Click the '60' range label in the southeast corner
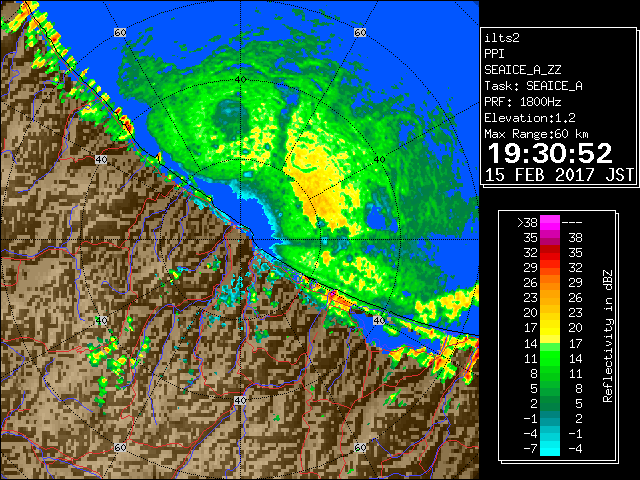Viewport: 640px width, 480px height. tap(360, 447)
